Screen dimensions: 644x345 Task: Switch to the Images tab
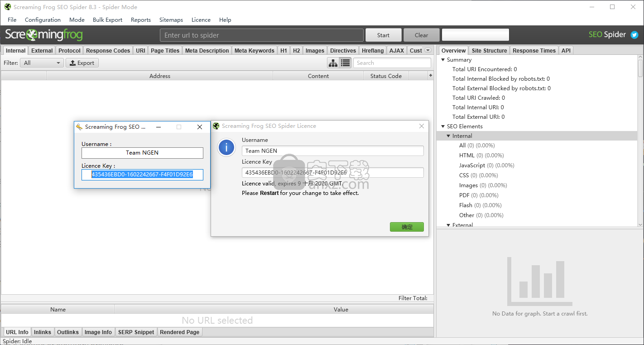click(x=315, y=51)
